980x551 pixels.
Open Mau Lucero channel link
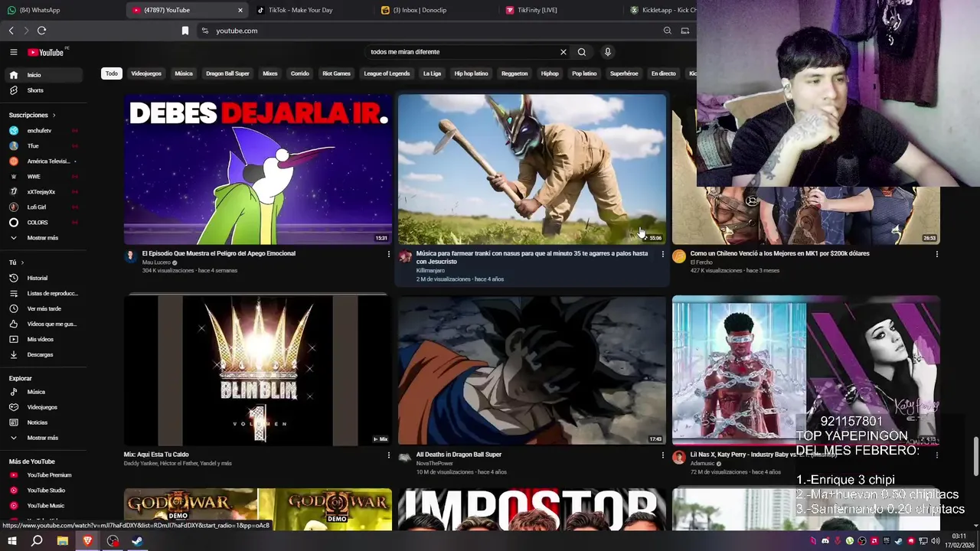156,262
